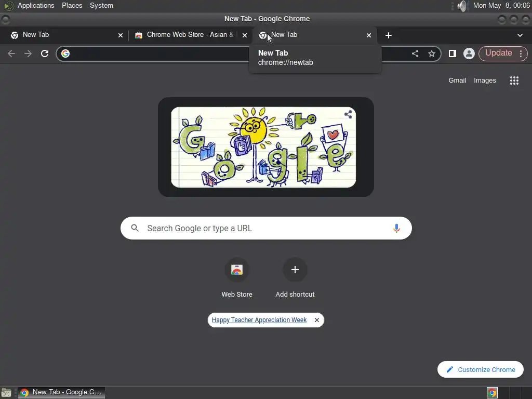Click the show desktop icon
This screenshot has width=532, height=399.
6,393
